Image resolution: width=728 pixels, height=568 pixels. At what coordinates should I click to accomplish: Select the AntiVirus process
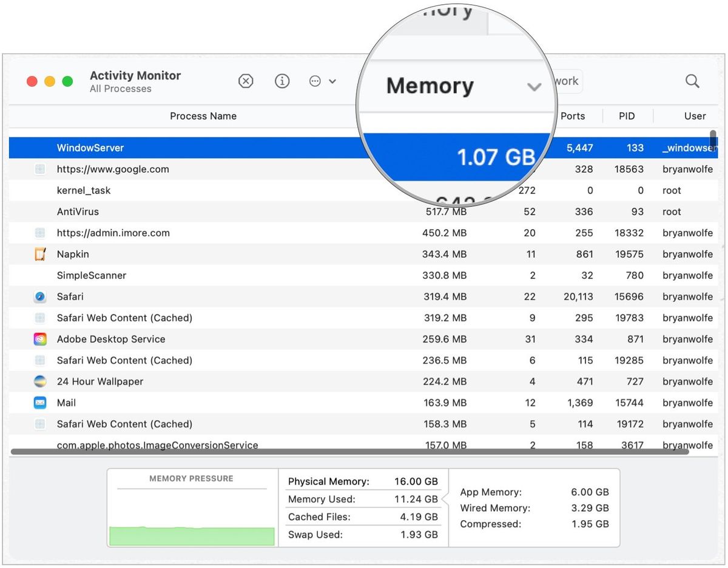tap(78, 212)
